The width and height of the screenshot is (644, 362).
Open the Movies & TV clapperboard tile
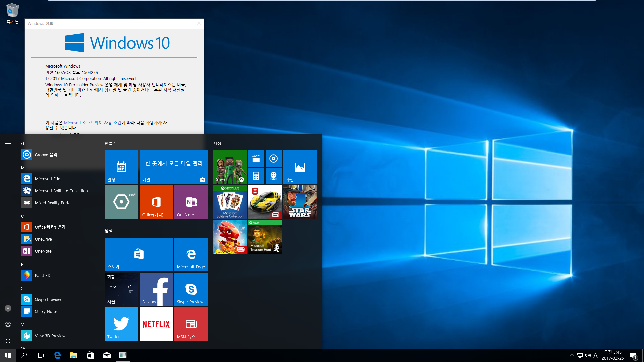pyautogui.click(x=256, y=159)
